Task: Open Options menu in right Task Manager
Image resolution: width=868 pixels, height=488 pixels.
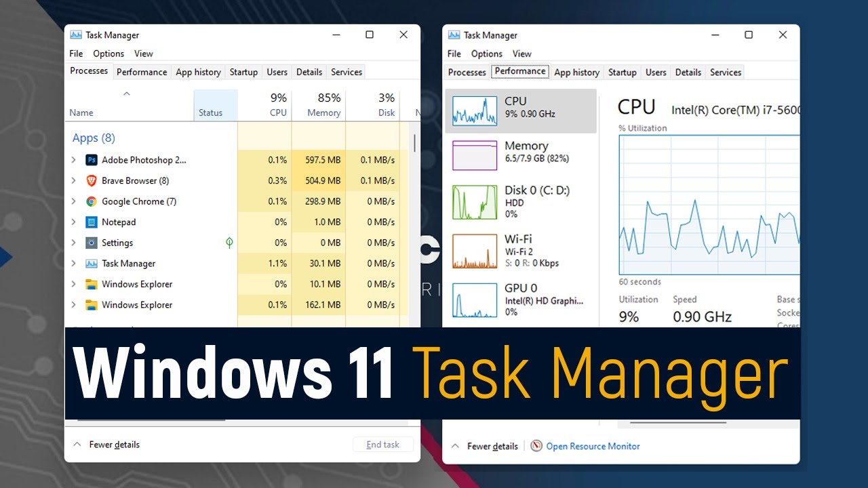Action: click(x=487, y=54)
